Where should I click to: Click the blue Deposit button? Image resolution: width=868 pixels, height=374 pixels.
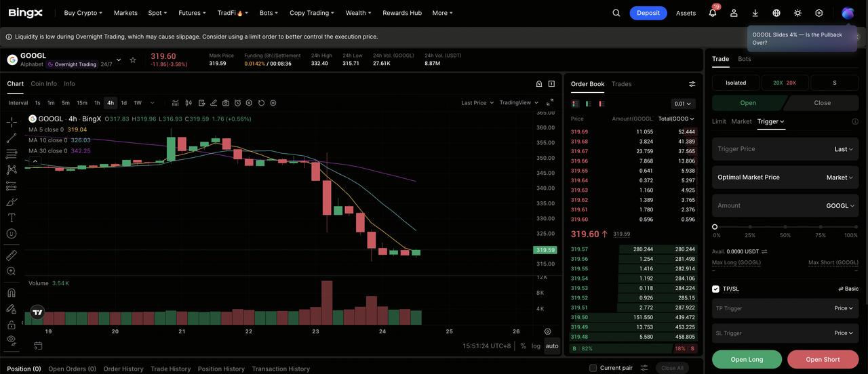(648, 13)
